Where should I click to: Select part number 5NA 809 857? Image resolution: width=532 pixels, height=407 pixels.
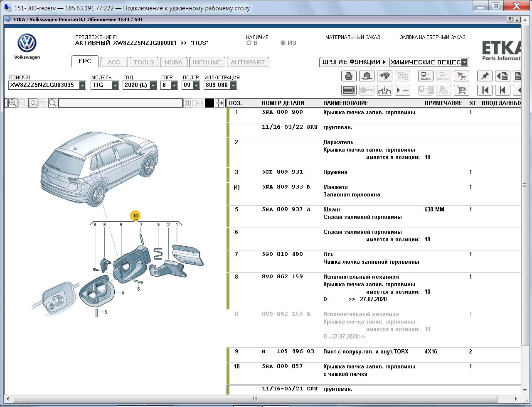pos(282,366)
